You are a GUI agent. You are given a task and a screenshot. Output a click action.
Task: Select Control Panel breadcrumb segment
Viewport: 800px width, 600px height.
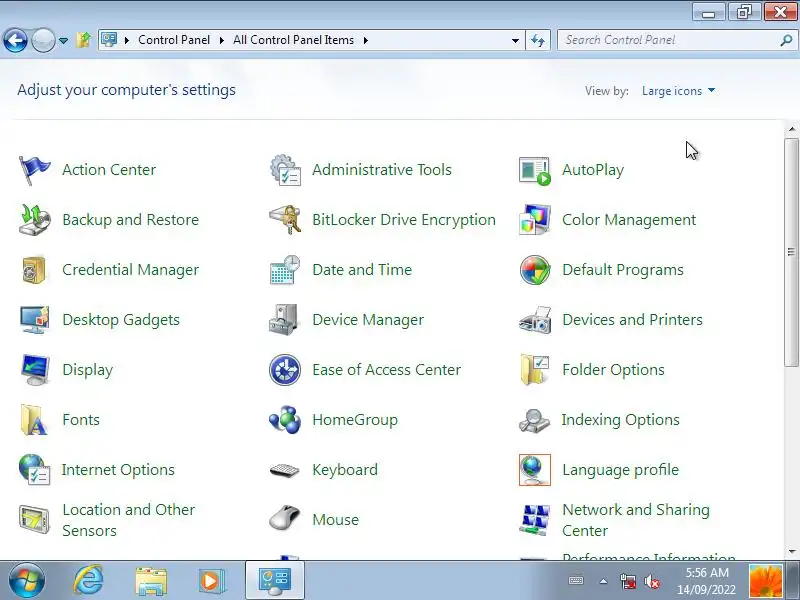(174, 40)
